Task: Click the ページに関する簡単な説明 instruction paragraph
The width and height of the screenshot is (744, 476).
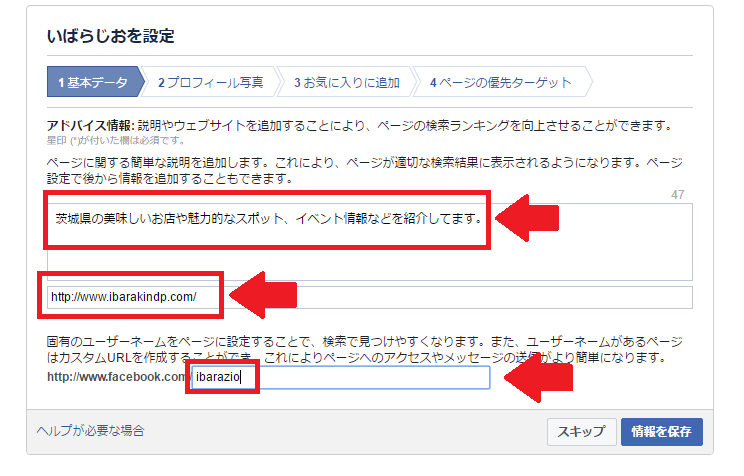Action: click(x=364, y=170)
